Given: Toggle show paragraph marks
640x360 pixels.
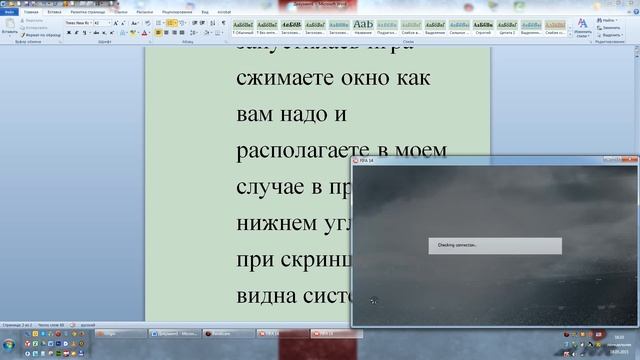Looking at the screenshot, I should (223, 23).
